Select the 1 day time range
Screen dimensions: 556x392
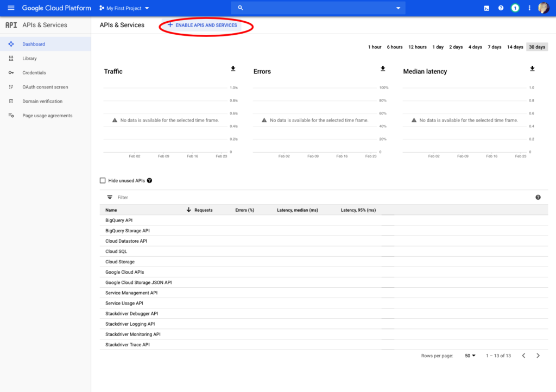[x=438, y=47]
